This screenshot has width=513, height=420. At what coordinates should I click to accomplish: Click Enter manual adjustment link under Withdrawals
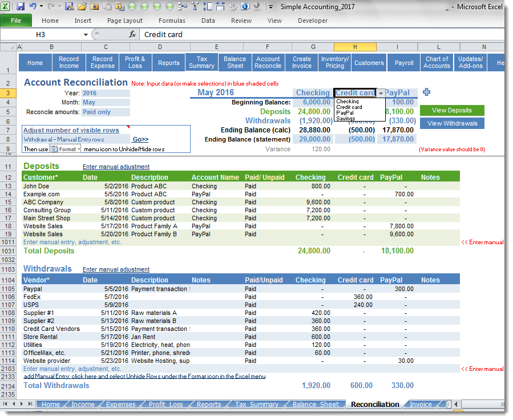click(x=116, y=269)
